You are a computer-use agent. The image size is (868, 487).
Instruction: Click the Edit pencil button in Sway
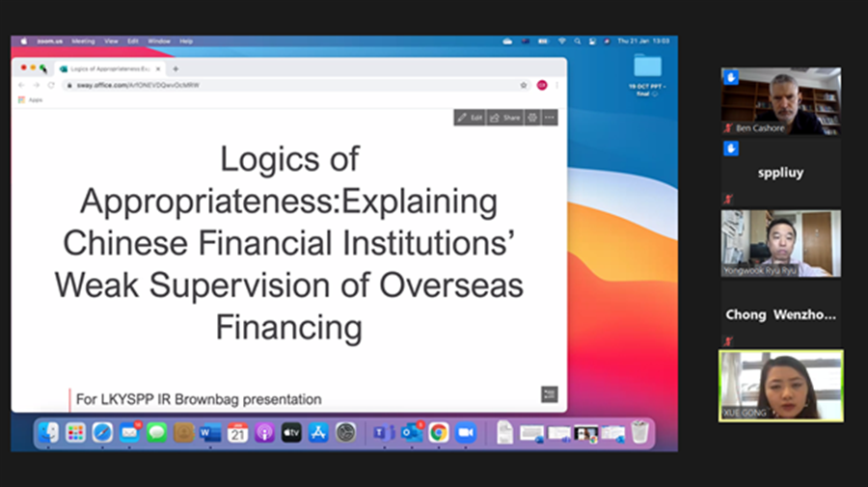470,118
